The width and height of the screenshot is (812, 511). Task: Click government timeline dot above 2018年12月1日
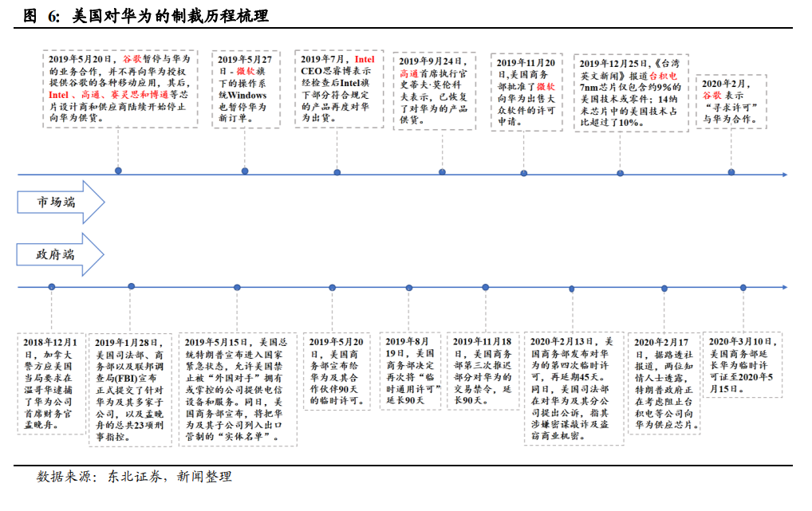pos(51,287)
